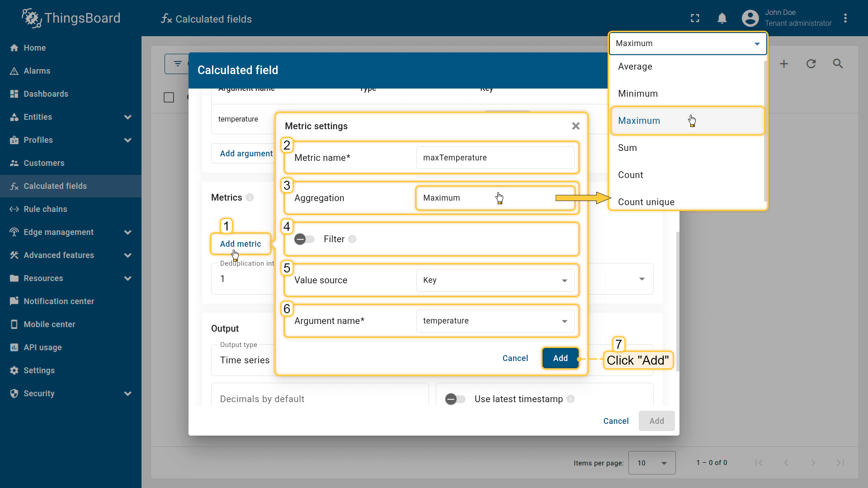
Task: Toggle Use latest timestamp switch
Action: (455, 399)
